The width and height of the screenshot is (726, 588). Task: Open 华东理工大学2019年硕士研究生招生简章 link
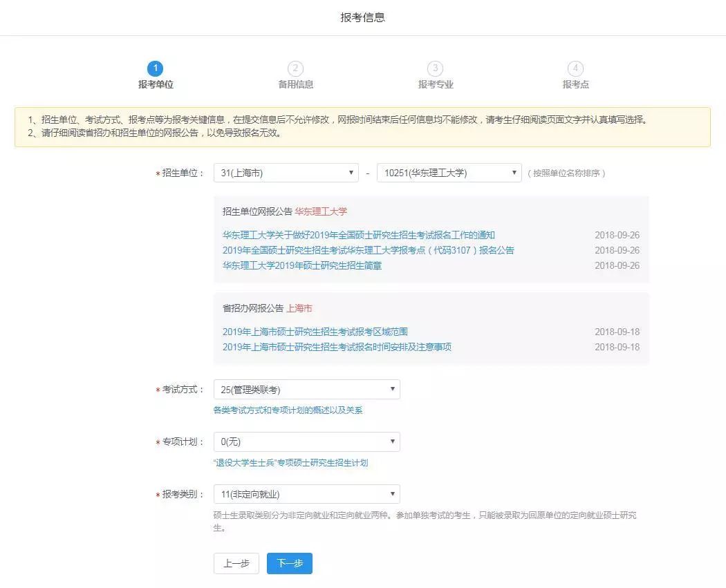click(x=301, y=265)
